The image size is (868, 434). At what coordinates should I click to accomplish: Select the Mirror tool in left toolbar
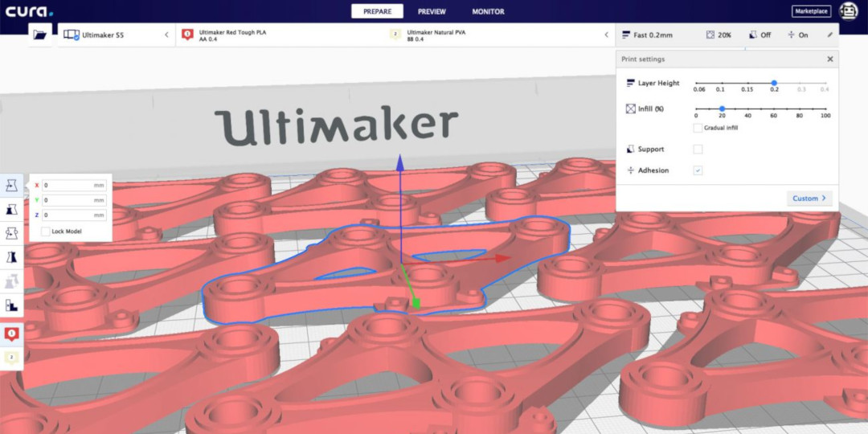pyautogui.click(x=11, y=257)
